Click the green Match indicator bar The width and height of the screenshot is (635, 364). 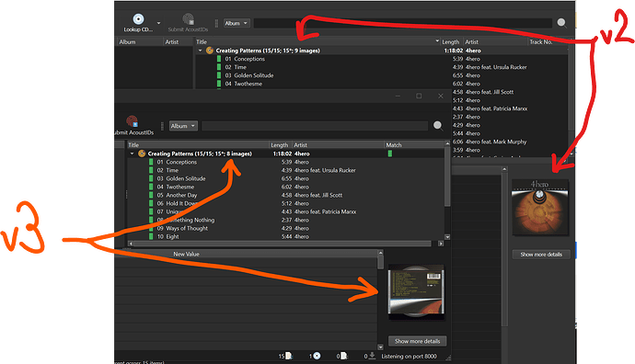pyautogui.click(x=390, y=154)
